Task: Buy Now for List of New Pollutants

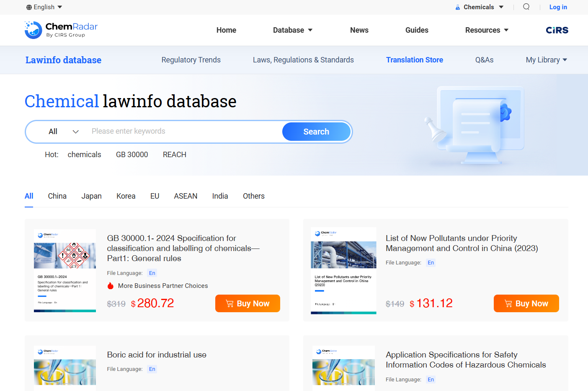Action: point(526,303)
